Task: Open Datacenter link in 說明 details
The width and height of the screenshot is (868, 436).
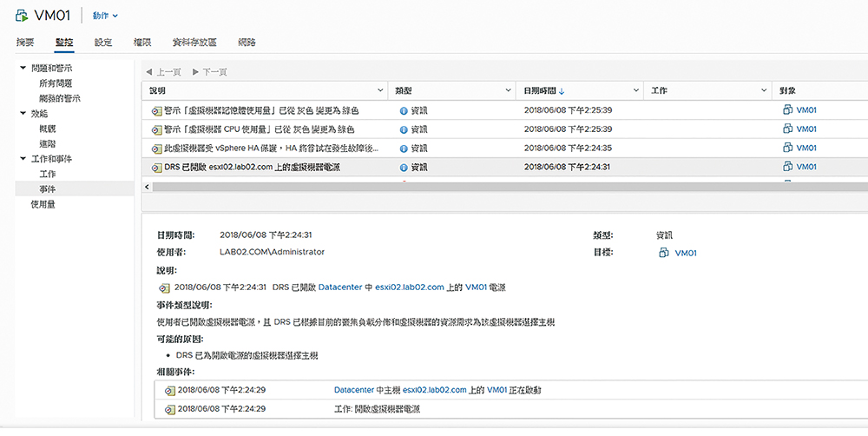Action: (x=340, y=287)
